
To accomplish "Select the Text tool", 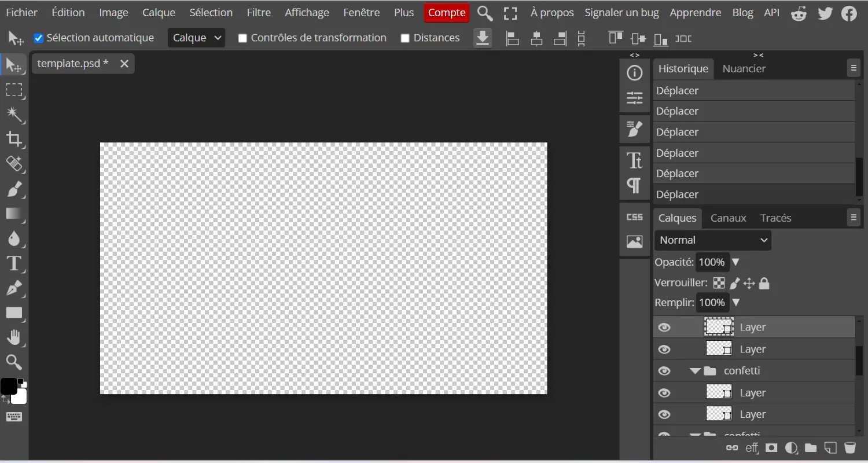I will [14, 263].
